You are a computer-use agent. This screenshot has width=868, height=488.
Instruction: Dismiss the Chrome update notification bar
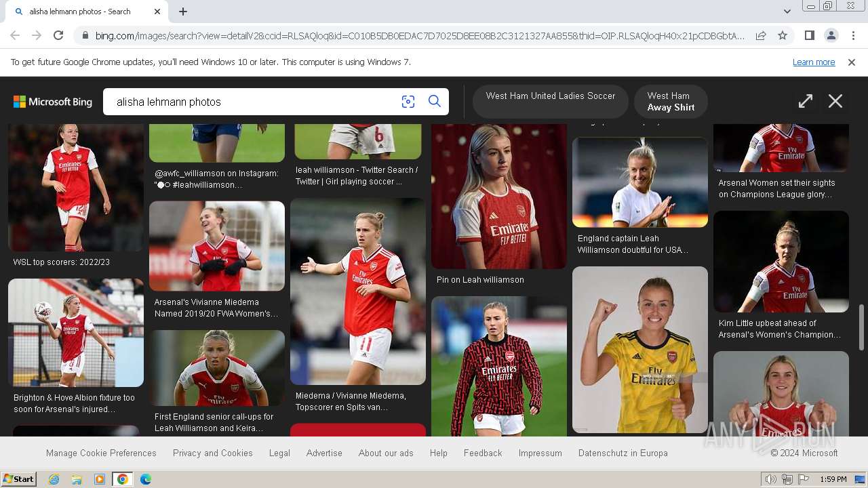(x=852, y=62)
